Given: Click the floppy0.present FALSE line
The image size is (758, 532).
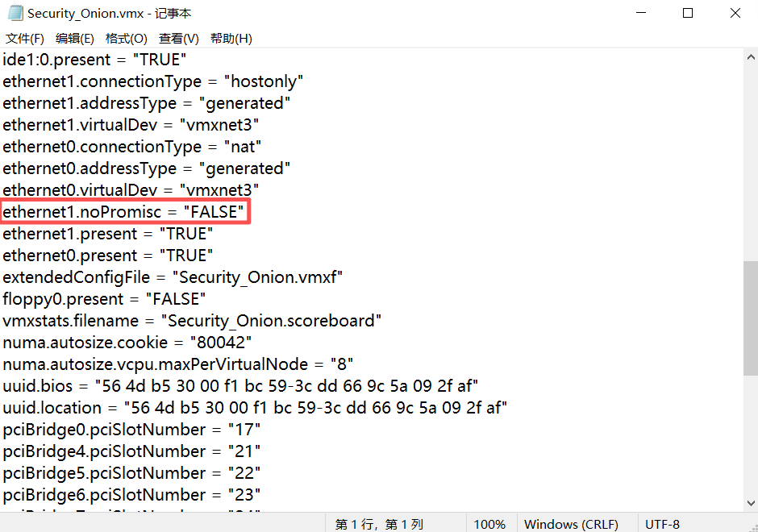Looking at the screenshot, I should [x=104, y=298].
